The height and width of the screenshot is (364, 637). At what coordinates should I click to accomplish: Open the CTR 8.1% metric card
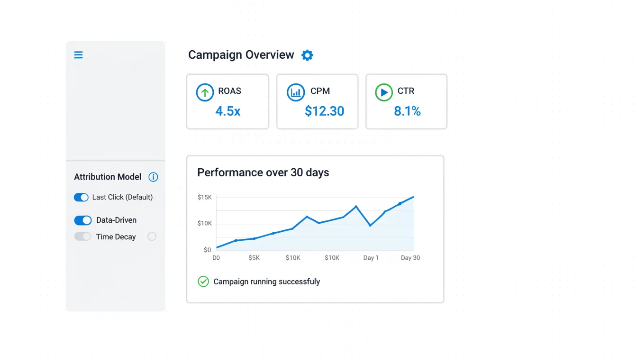pos(406,101)
